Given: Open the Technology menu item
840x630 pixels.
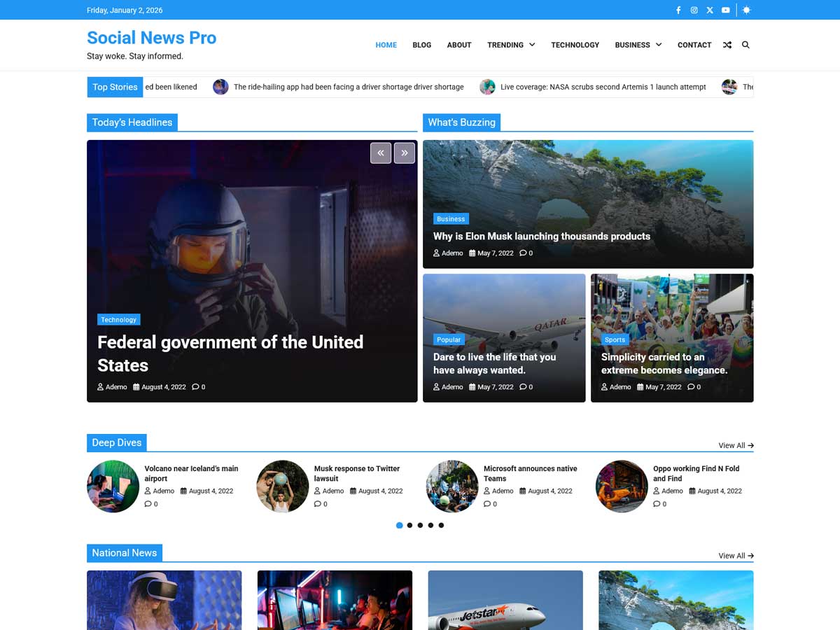Looking at the screenshot, I should pos(575,45).
